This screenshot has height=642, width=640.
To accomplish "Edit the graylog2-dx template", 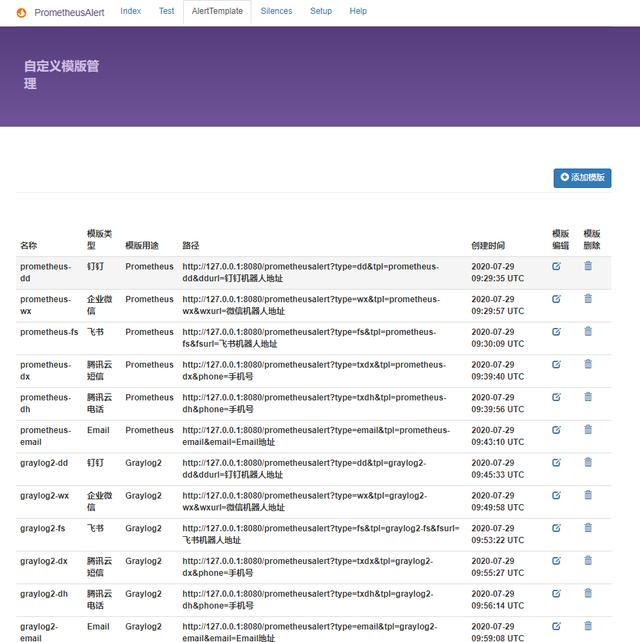I will tap(556, 561).
